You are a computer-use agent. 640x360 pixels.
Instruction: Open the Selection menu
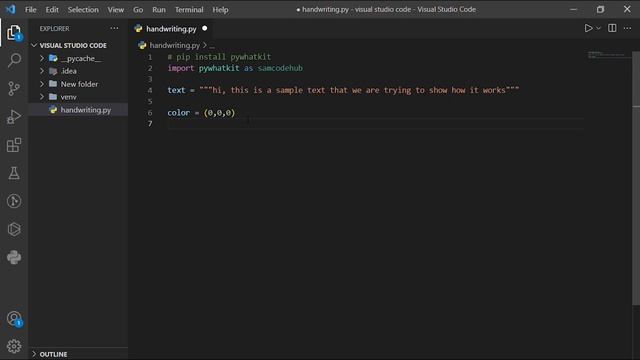[83, 9]
